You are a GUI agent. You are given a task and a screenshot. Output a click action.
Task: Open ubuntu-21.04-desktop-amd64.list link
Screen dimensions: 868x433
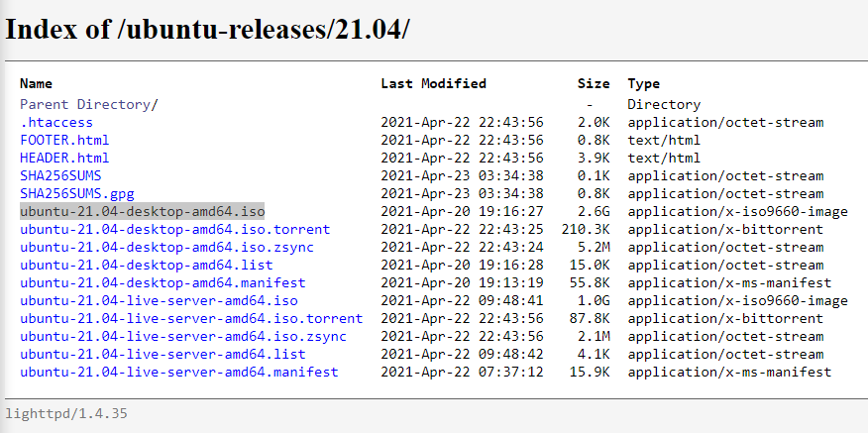pos(146,266)
